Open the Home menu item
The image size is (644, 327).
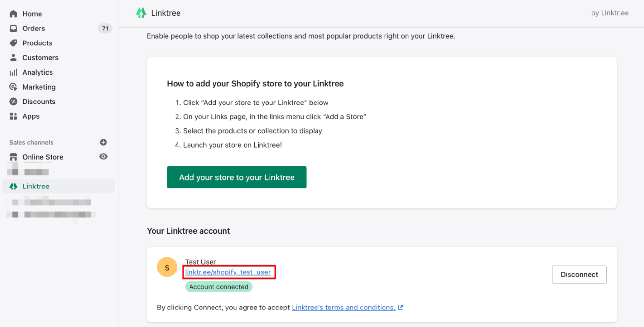pyautogui.click(x=32, y=14)
